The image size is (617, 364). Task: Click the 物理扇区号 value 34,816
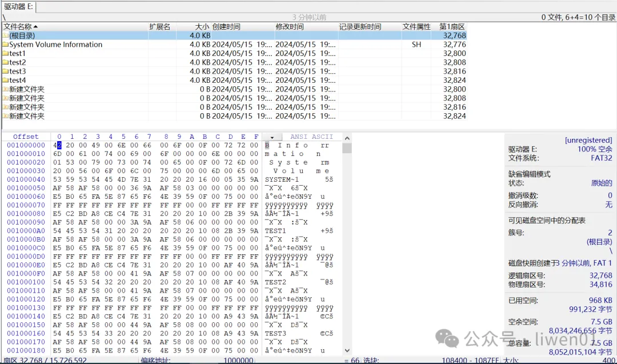click(x=600, y=285)
